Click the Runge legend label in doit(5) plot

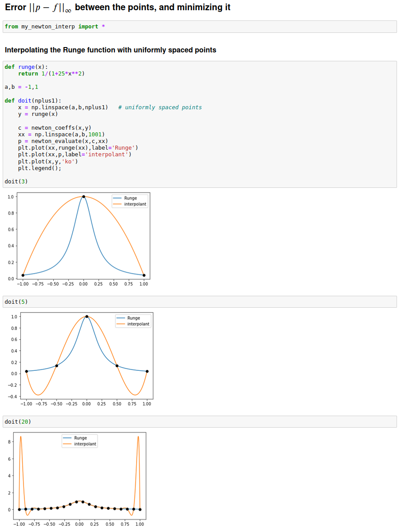click(x=134, y=318)
